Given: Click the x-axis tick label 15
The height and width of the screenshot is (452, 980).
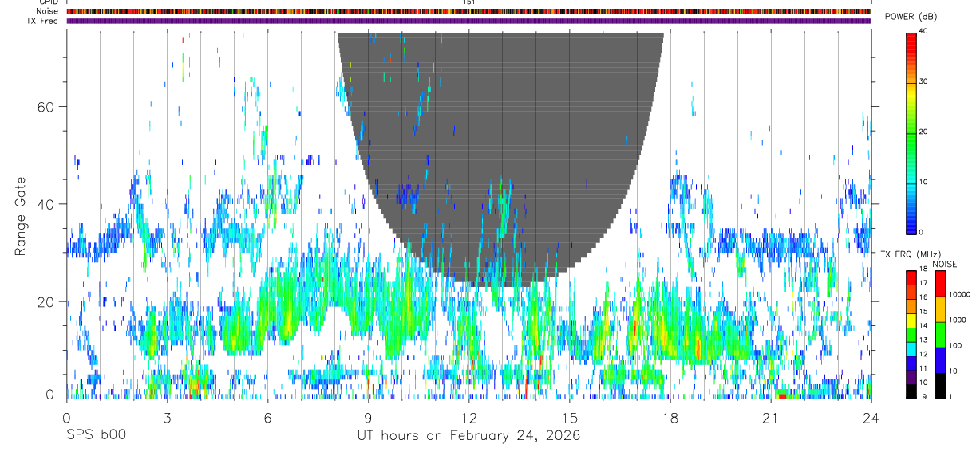Looking at the screenshot, I should [x=569, y=417].
